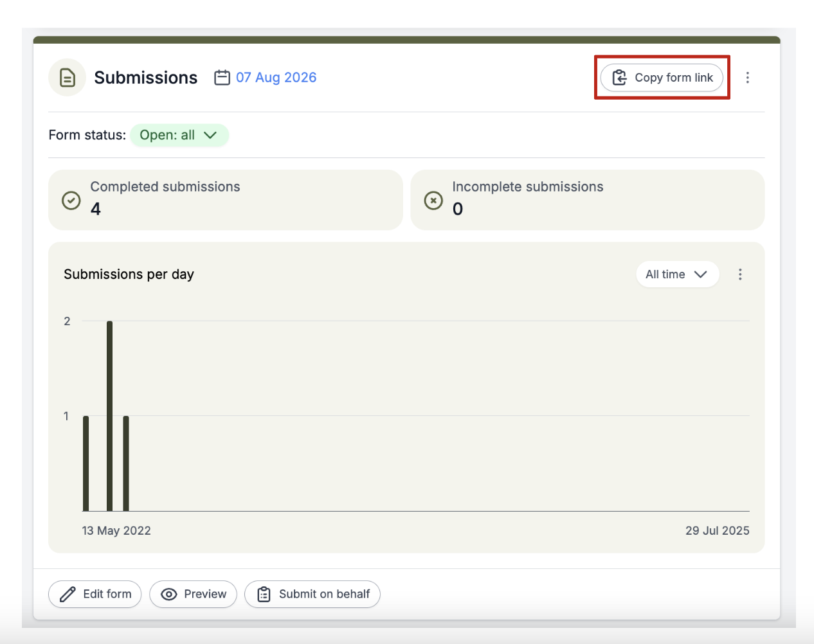This screenshot has width=814, height=644.
Task: Open the three-dot menu beside Copy form link
Action: 747,78
